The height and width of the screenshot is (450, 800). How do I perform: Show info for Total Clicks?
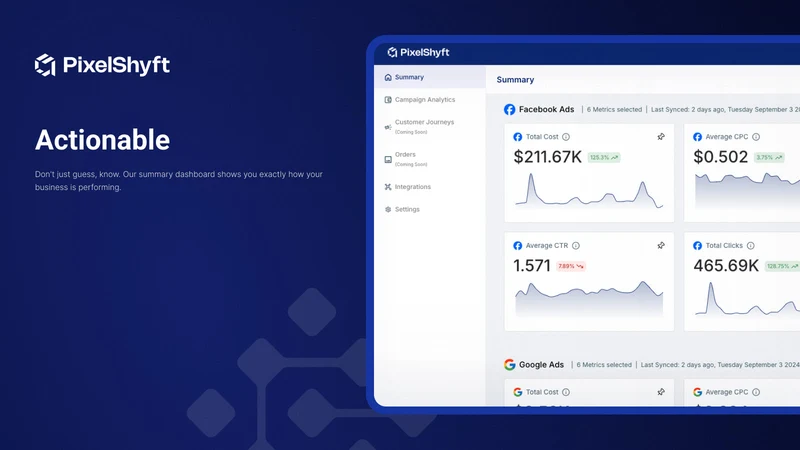click(x=751, y=245)
